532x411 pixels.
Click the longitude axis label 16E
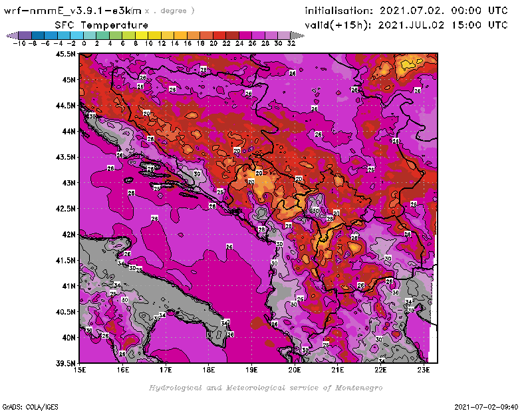point(123,370)
